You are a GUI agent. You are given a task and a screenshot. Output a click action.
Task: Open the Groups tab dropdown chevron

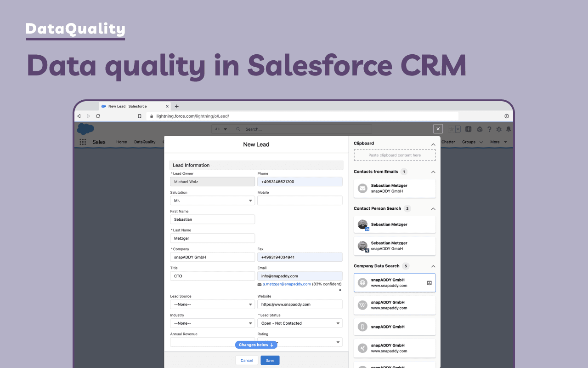[x=481, y=142]
